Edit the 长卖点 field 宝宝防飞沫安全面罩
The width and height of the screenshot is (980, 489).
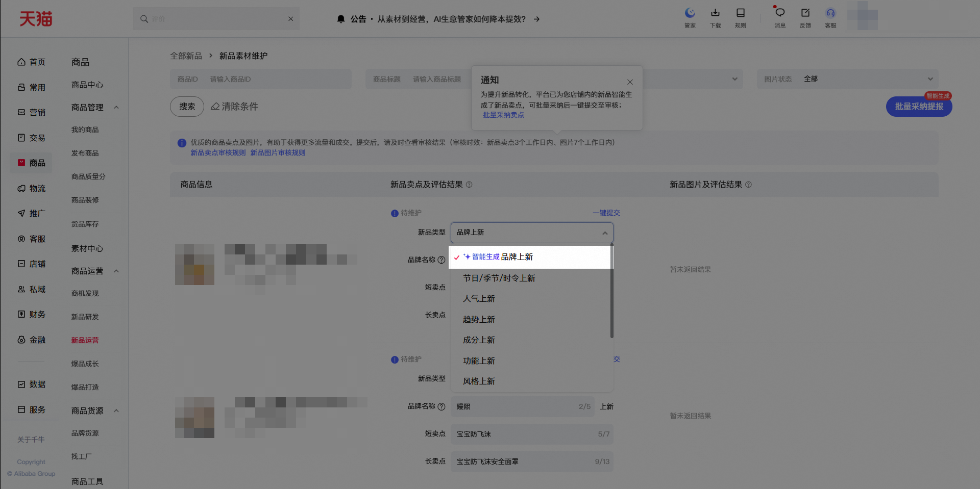pos(532,461)
